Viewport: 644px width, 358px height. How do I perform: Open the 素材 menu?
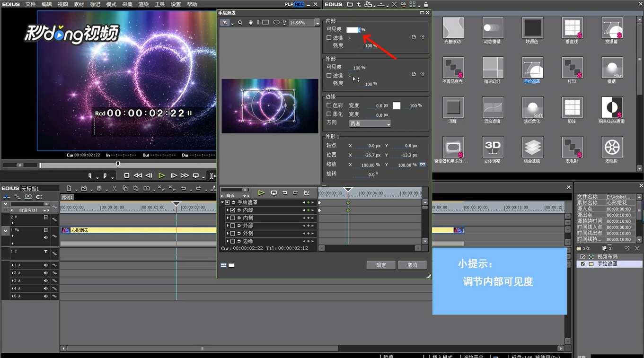79,4
